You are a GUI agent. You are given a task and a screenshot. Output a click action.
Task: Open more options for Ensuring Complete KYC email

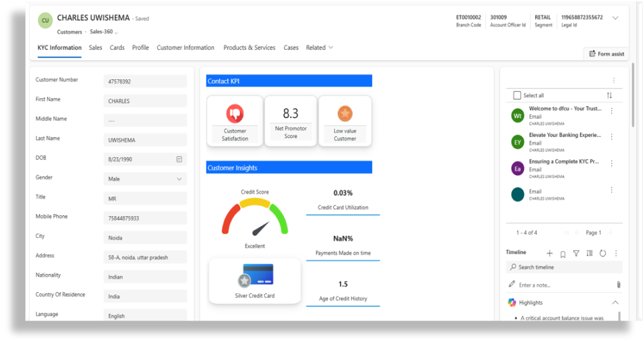coord(611,163)
